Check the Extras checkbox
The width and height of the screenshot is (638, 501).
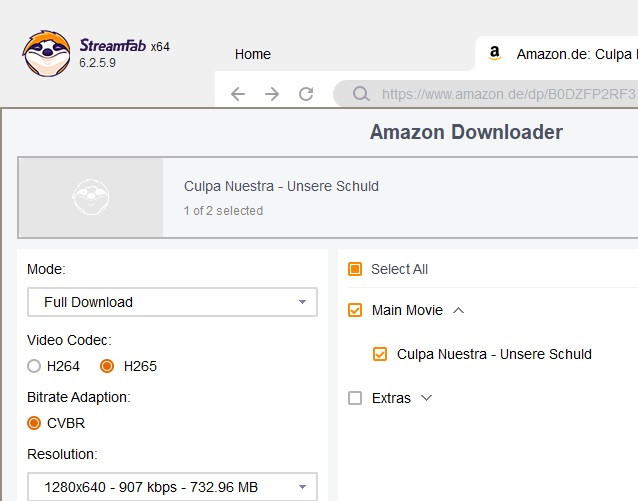355,398
